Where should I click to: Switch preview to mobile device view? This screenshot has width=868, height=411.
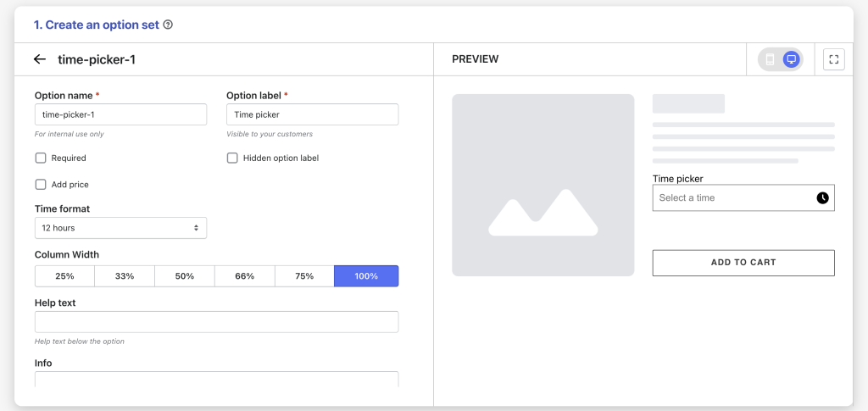pyautogui.click(x=770, y=59)
